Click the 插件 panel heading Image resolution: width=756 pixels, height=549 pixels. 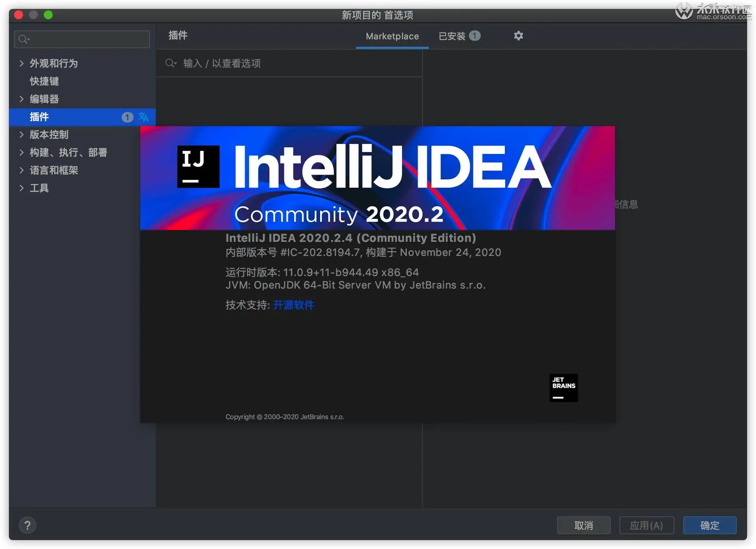coord(178,35)
